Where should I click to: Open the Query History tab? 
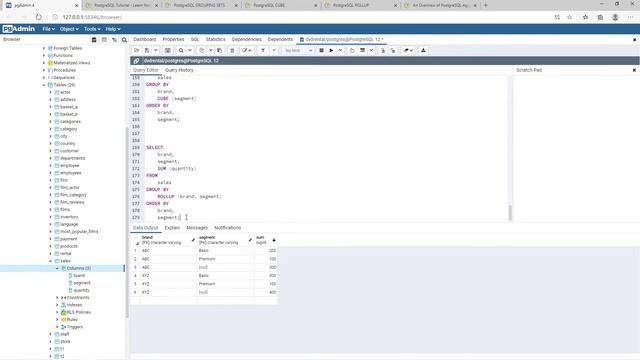(179, 70)
